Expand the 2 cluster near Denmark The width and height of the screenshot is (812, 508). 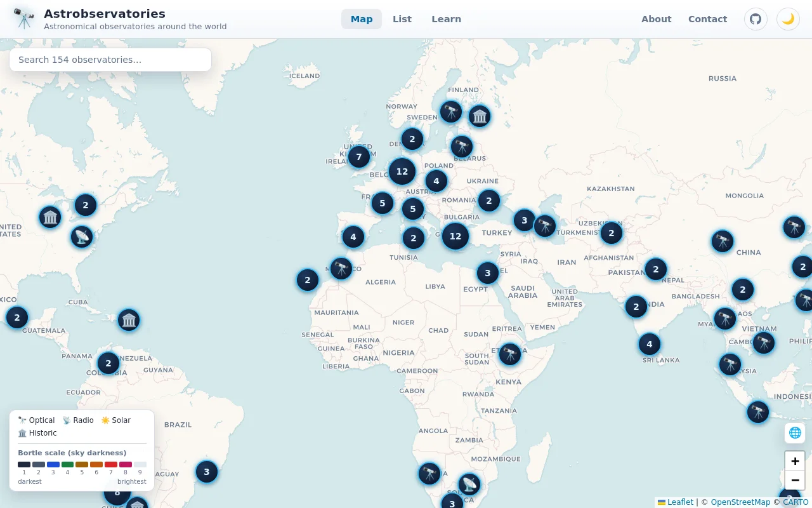412,139
